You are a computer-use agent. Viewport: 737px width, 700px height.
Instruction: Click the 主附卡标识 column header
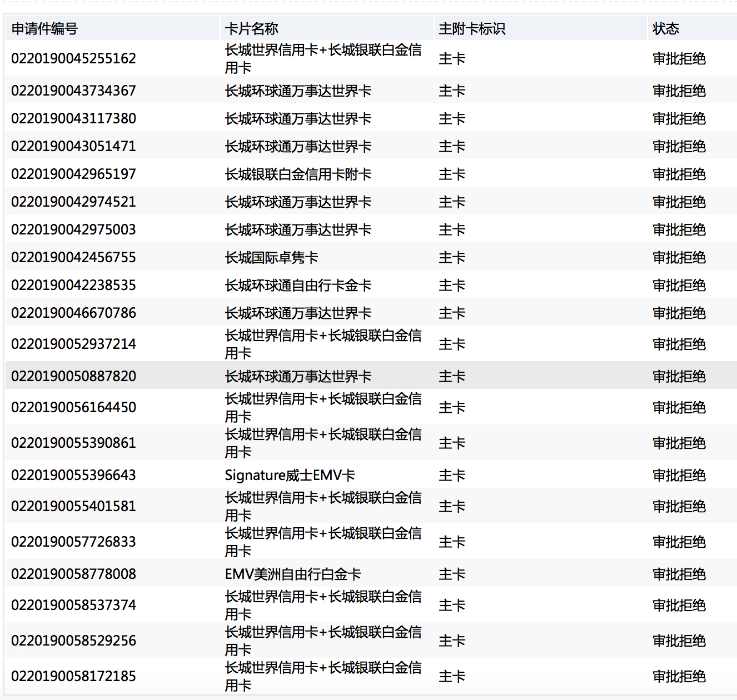472,29
